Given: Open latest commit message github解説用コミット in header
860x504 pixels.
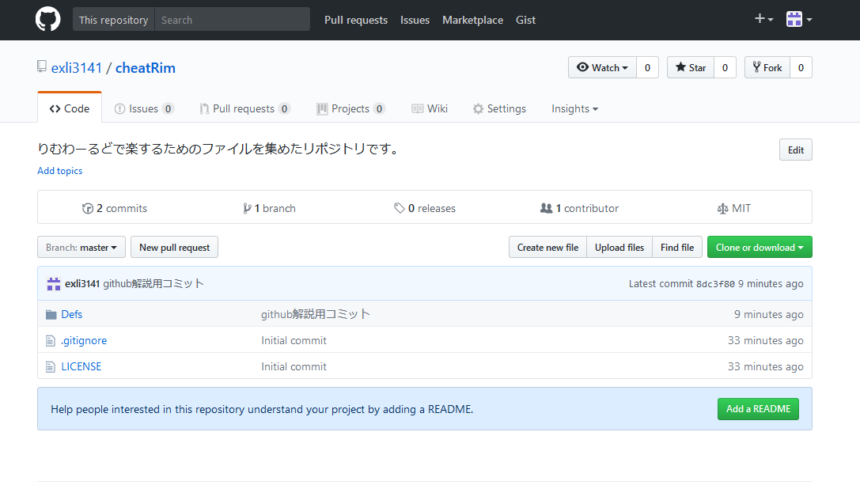Looking at the screenshot, I should coord(153,283).
